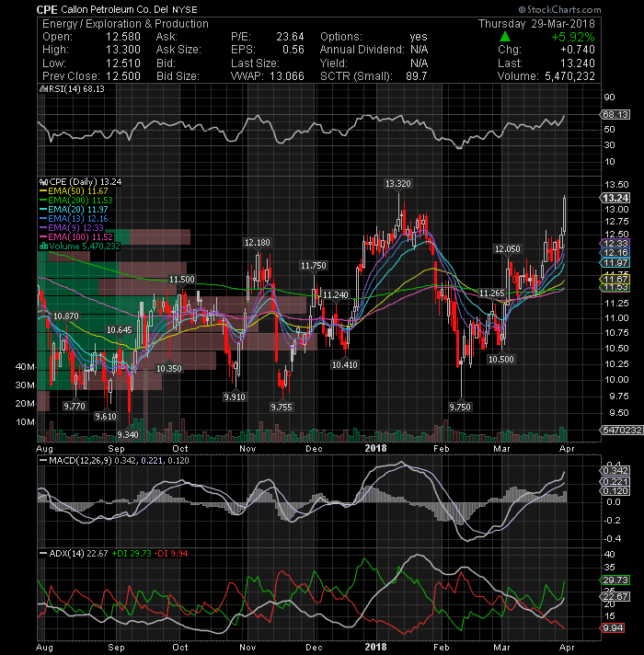Screen dimensions: 644x655
Task: Click the candlestick icon before CPE (Daily)
Action: pos(43,182)
